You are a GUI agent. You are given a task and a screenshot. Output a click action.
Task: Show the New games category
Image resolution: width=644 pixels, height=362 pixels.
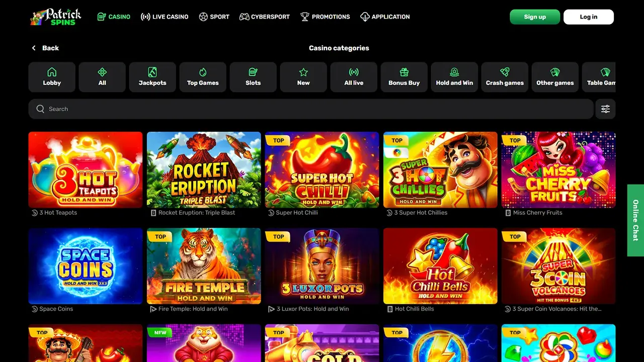pyautogui.click(x=303, y=77)
